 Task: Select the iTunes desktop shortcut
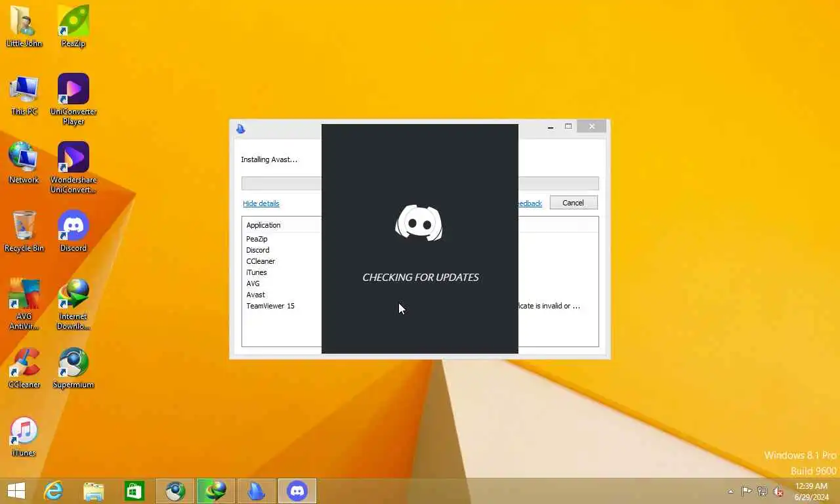coord(24,436)
